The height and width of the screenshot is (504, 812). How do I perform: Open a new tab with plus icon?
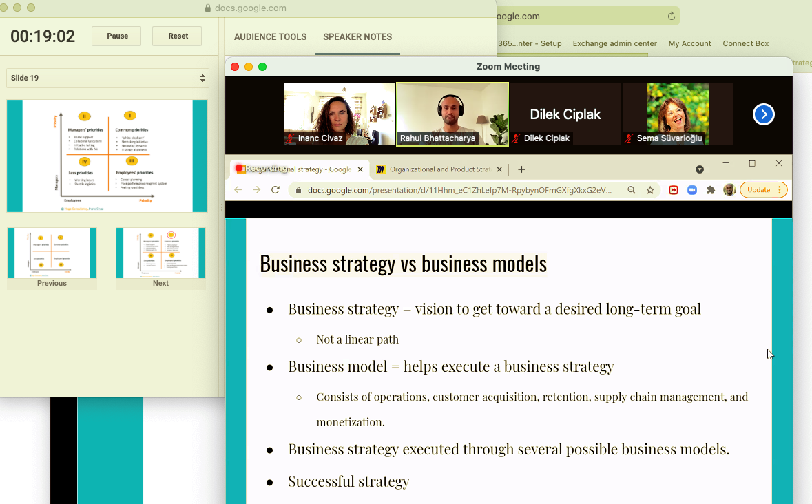point(521,169)
